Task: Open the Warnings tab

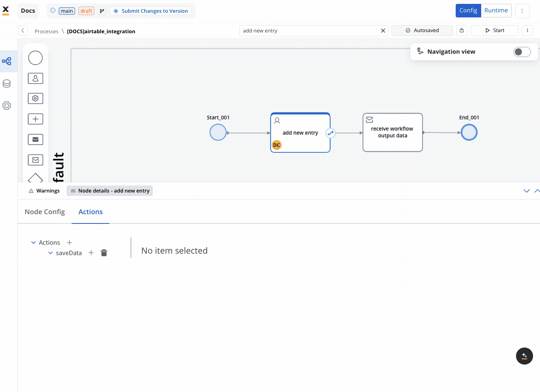Action: click(44, 191)
